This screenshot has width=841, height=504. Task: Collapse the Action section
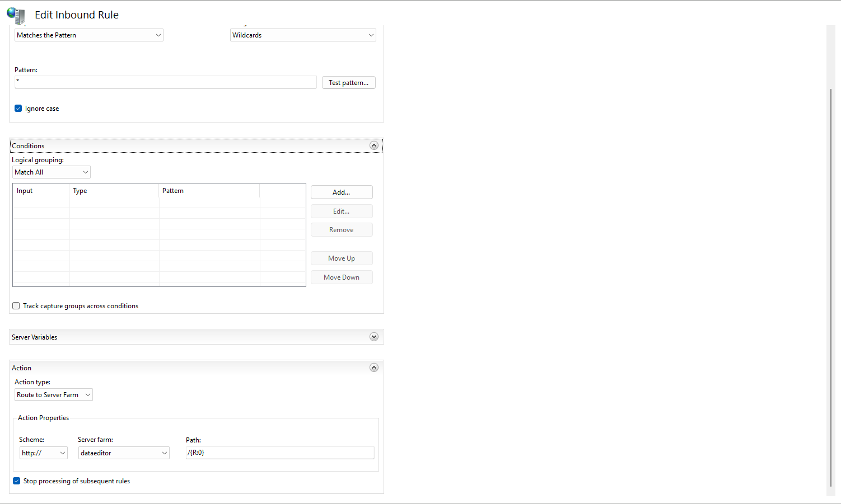point(374,368)
